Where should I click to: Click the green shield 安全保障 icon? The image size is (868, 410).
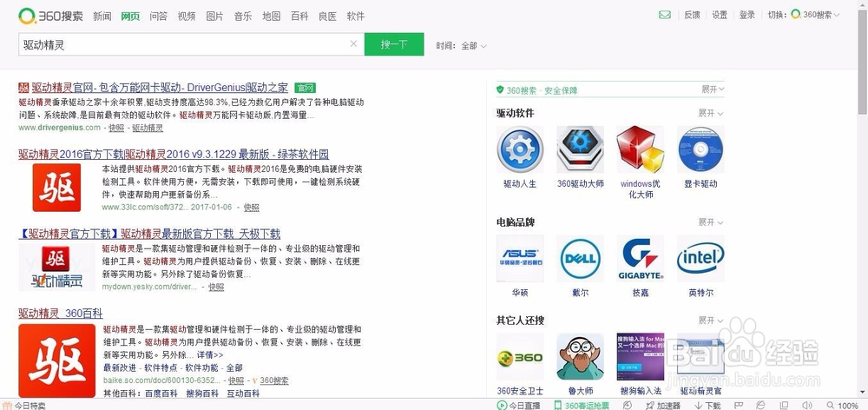point(500,89)
